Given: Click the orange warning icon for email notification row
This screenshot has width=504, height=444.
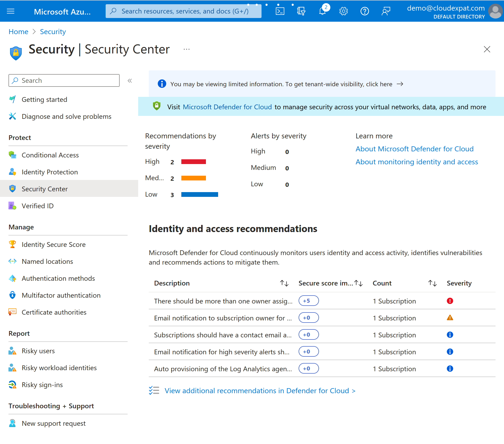Looking at the screenshot, I should [450, 318].
